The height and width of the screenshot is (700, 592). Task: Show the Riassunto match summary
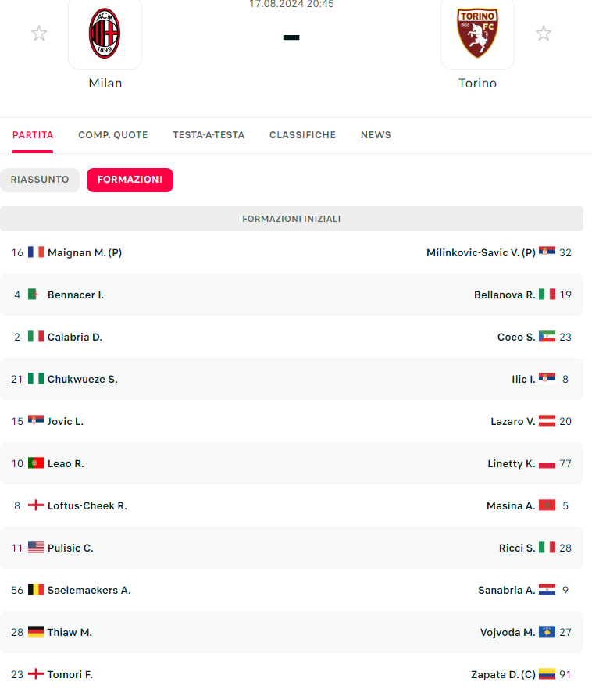[x=40, y=180]
